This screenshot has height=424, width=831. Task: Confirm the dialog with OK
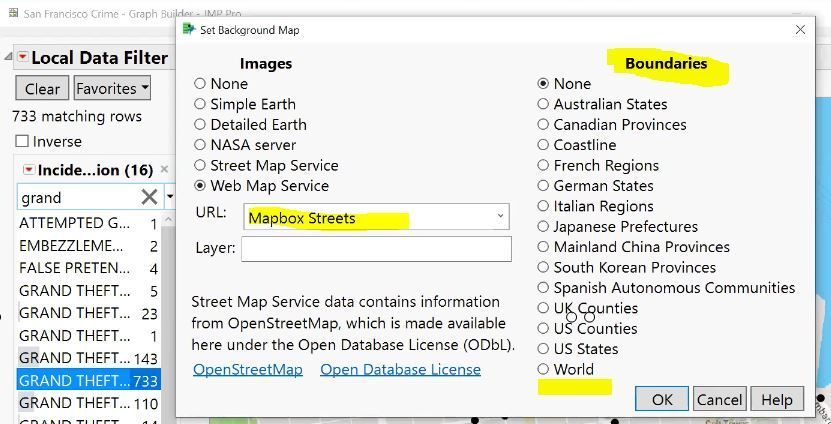pyautogui.click(x=662, y=399)
